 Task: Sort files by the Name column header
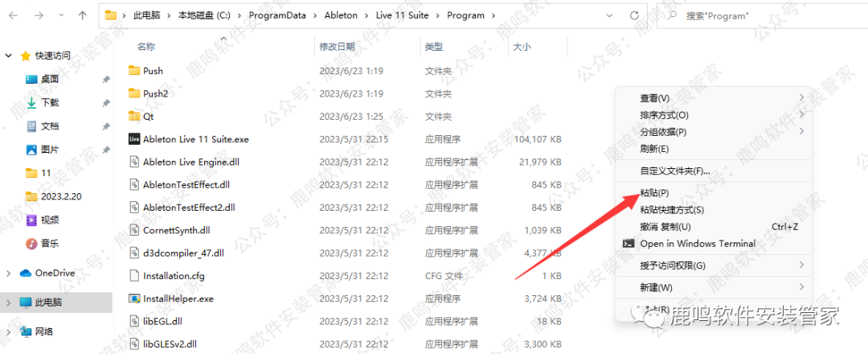(x=146, y=47)
